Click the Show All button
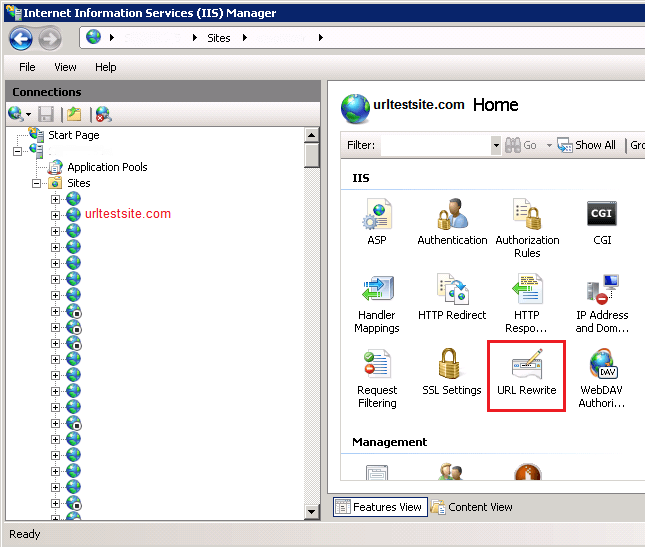Image resolution: width=645 pixels, height=547 pixels. (587, 145)
